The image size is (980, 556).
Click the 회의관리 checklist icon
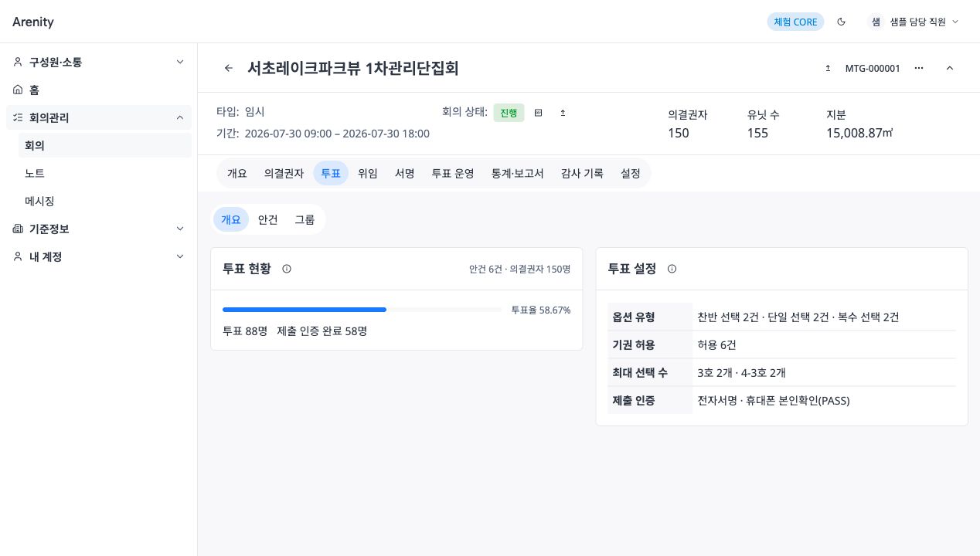coord(18,117)
